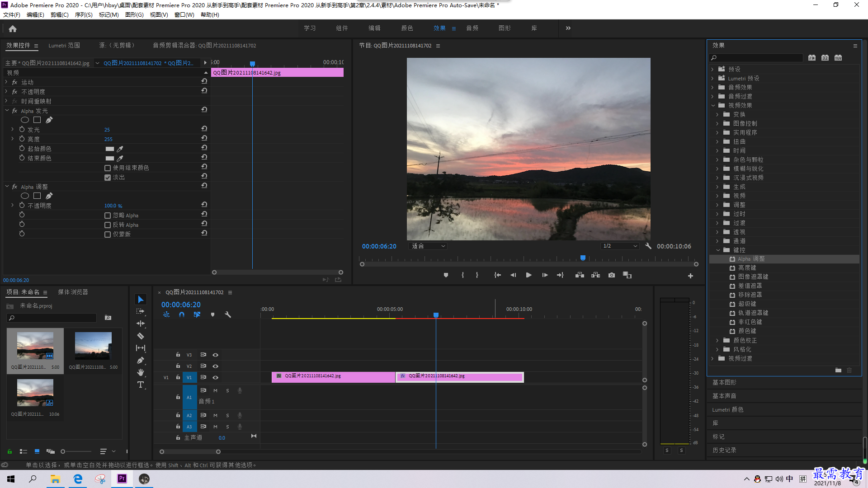Uncheck the 淡出 checkbox

pos(108,178)
